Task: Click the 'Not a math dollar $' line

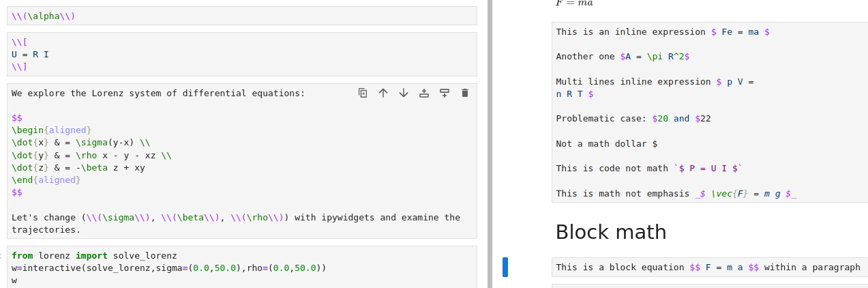Action: (x=607, y=144)
